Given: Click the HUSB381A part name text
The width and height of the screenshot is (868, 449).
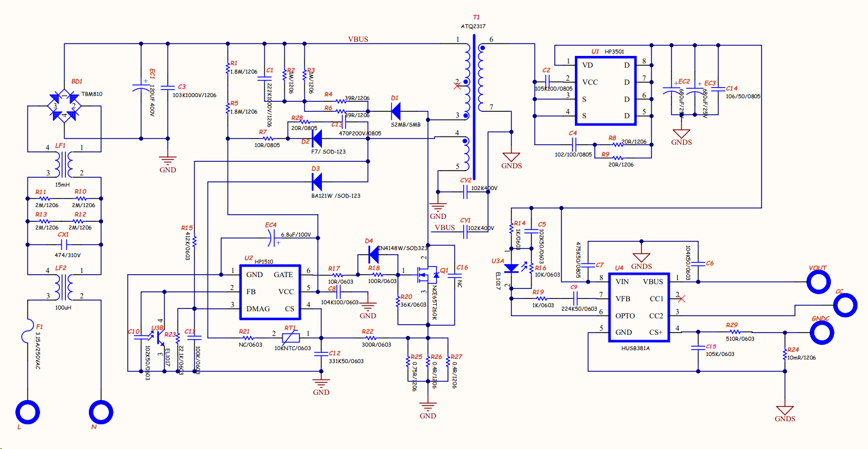Looking at the screenshot, I should [635, 348].
